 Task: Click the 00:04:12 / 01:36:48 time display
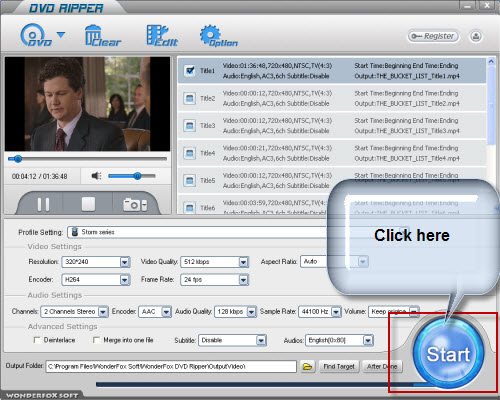[40, 176]
